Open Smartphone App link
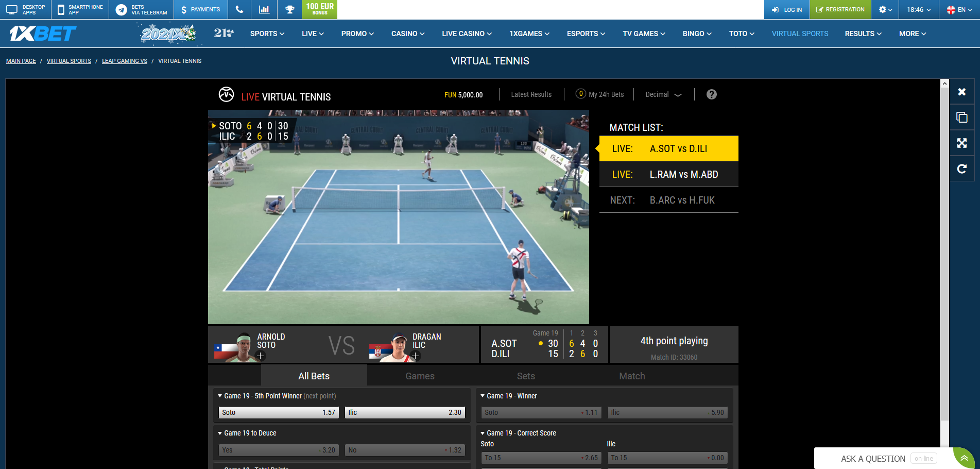 (80, 10)
